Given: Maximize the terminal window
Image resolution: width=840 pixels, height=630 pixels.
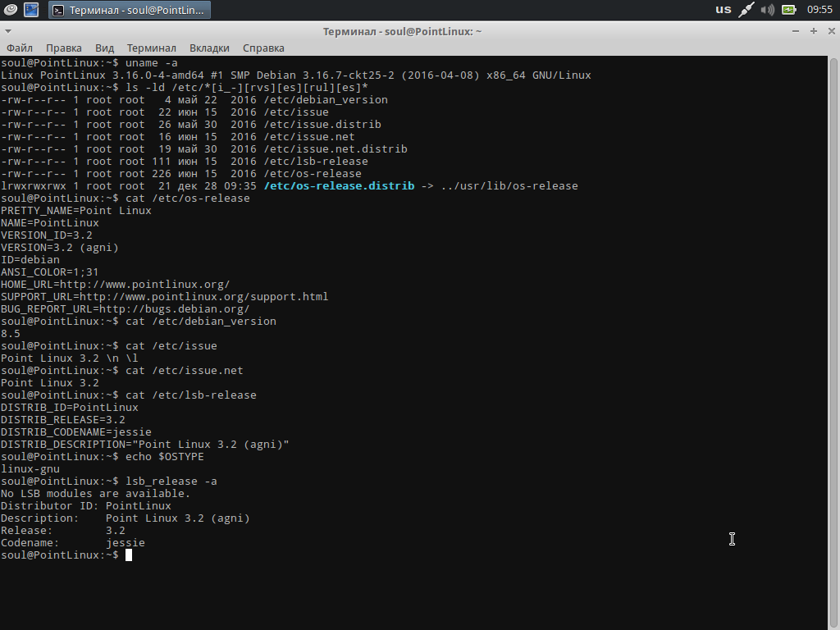Looking at the screenshot, I should [813, 31].
